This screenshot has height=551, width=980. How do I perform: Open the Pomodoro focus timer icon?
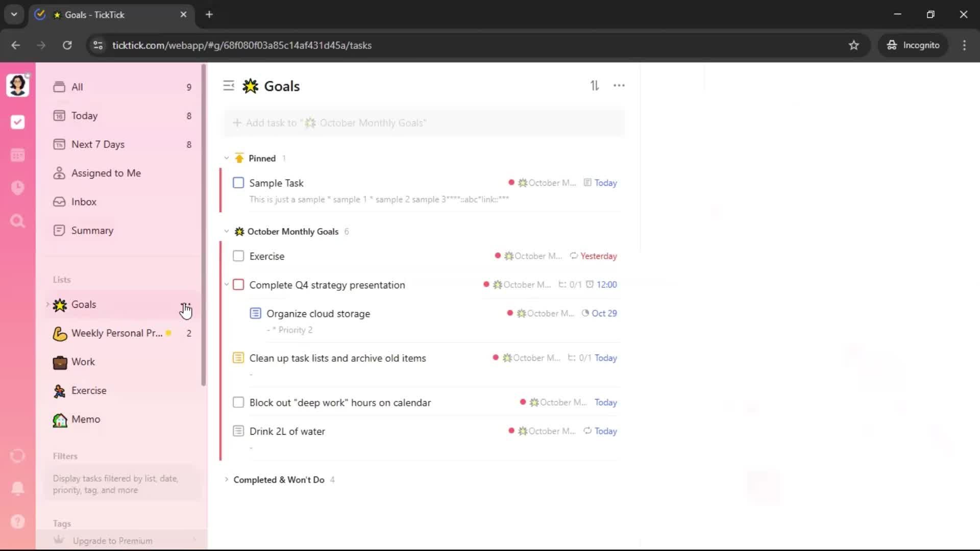(17, 188)
